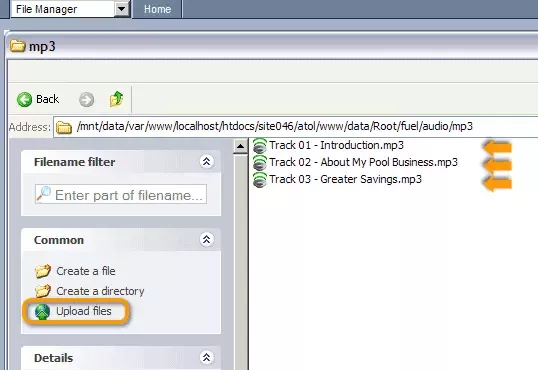Click audio icon of Track 01 - Introduction.mp3
Screen dimensions: 538x370
coord(260,145)
